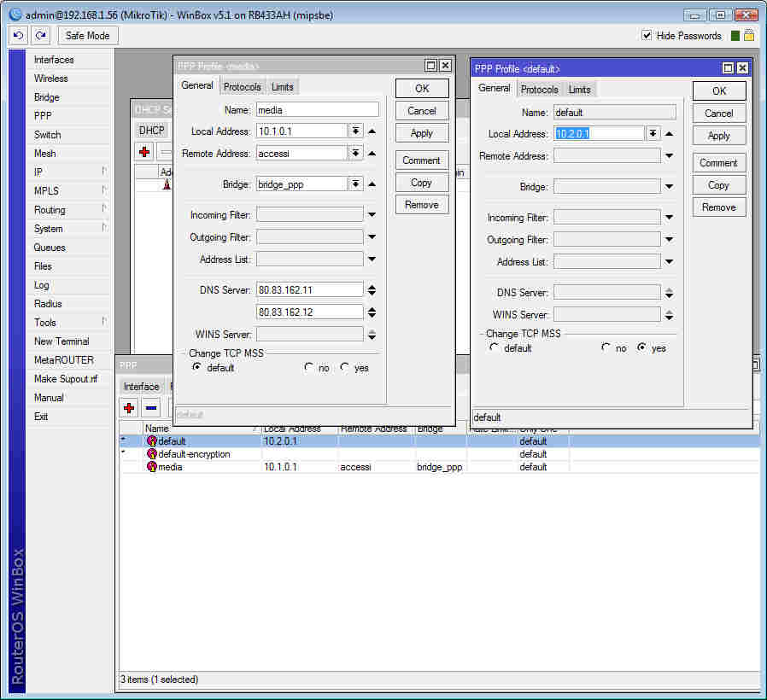Switch to Protocols tab in media profile
The image size is (767, 700).
tap(242, 87)
